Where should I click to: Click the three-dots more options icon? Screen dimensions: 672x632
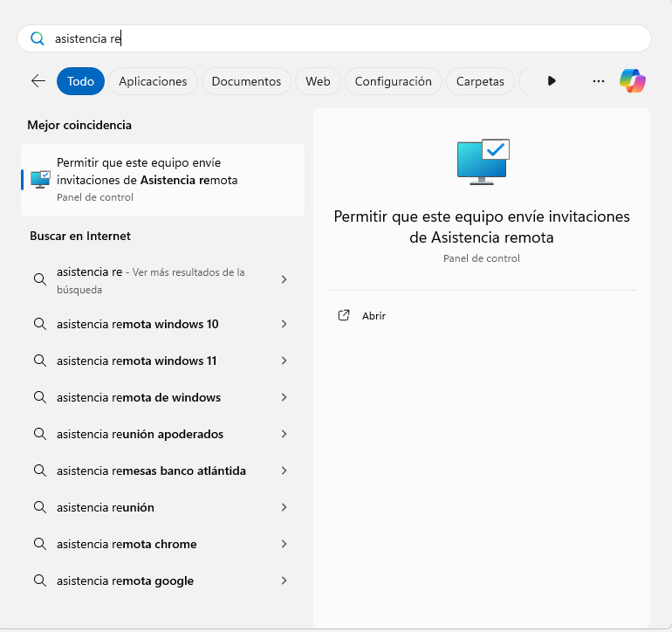tap(599, 81)
